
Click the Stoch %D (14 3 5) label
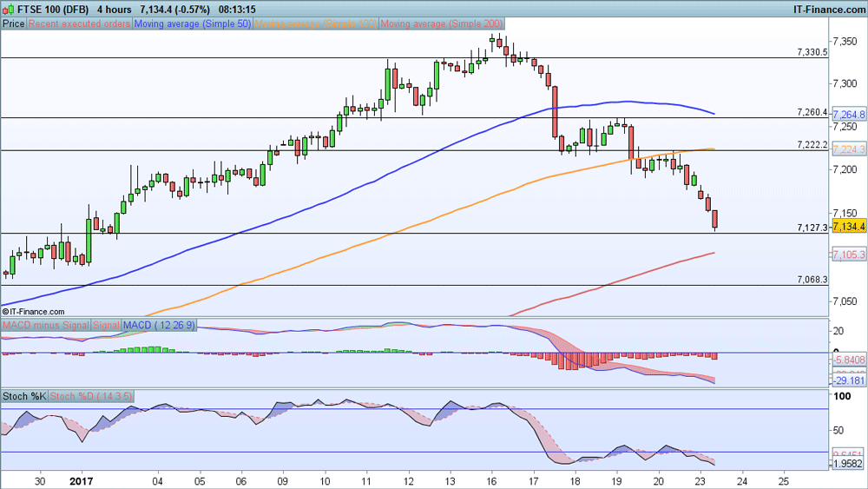click(91, 397)
